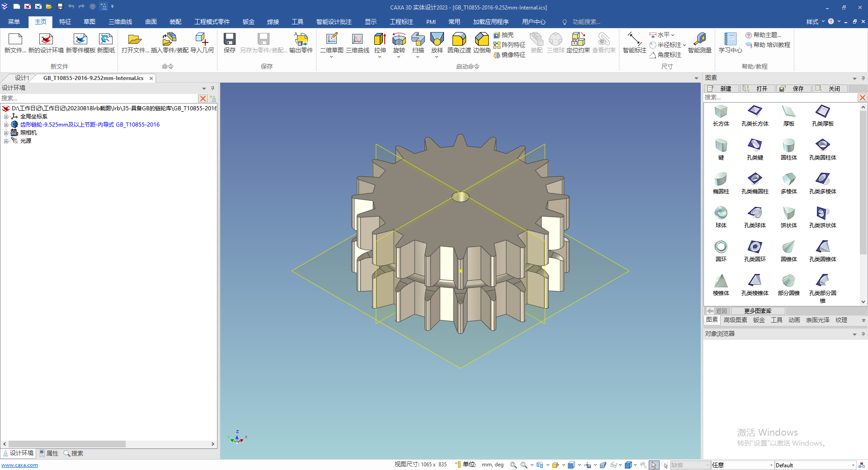The image size is (868, 470).
Task: Click the 定位约束 positioning constraint icon
Action: click(x=578, y=41)
